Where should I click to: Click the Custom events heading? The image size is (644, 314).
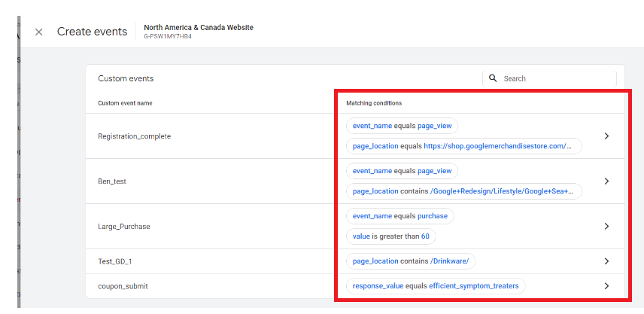coord(126,78)
